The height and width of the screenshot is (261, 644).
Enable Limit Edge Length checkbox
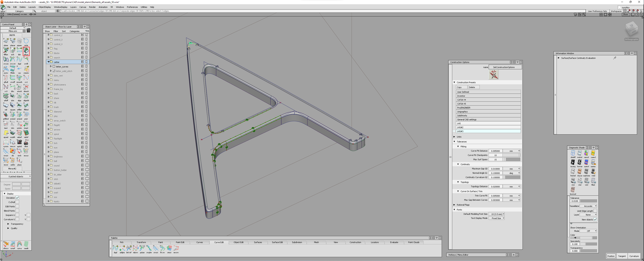click(x=595, y=211)
